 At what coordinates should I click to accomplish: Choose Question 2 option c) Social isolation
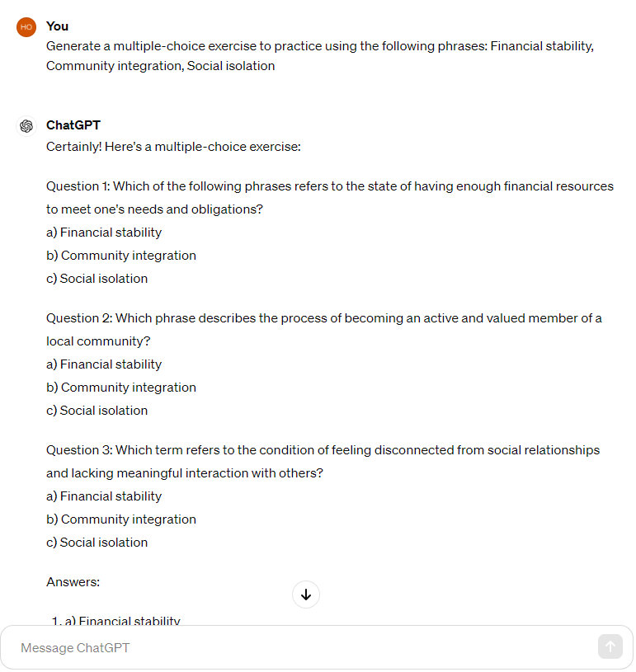97,411
